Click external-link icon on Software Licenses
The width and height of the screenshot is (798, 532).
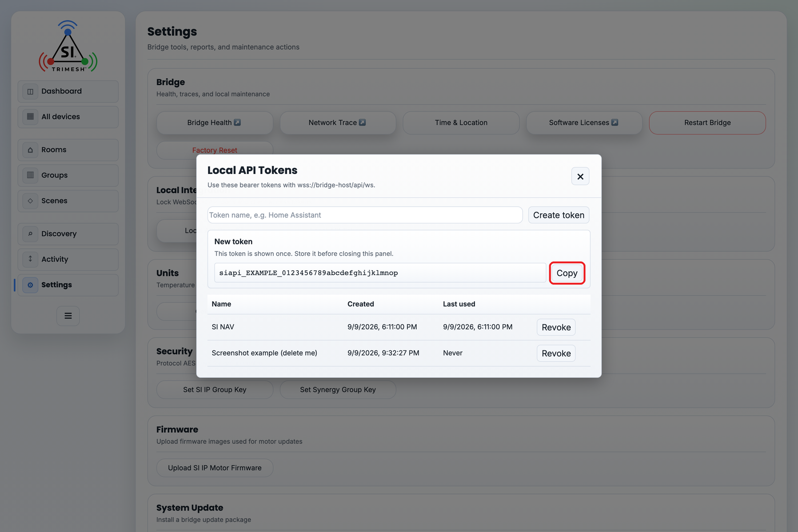point(615,122)
